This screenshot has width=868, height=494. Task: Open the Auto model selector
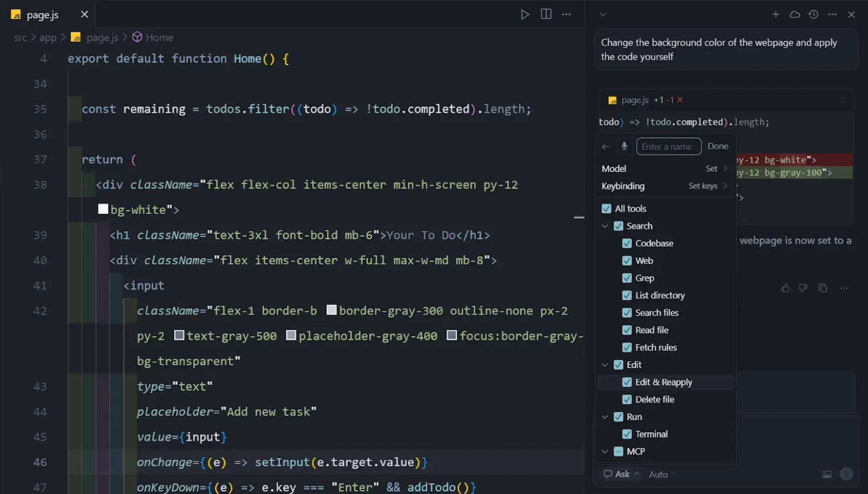[x=659, y=474]
